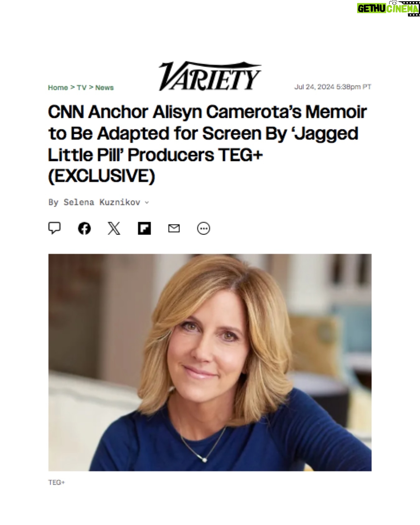
Task: Share via the Flipboard icon
Action: click(x=144, y=228)
